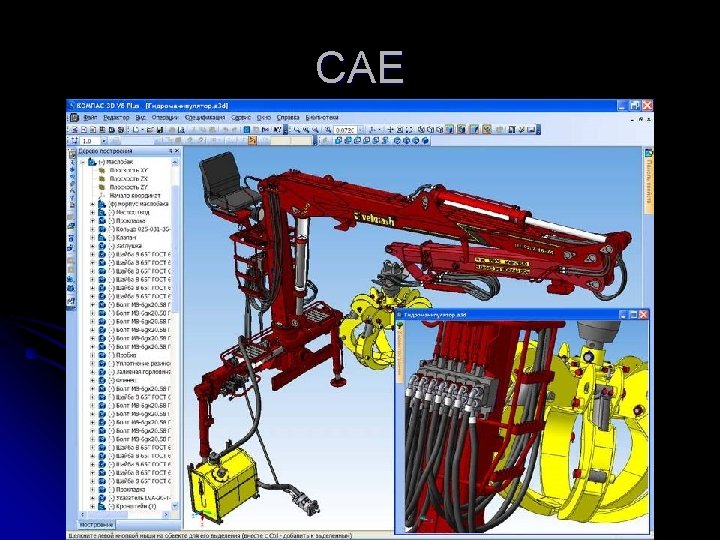Open the Справка menu
The image size is (720, 540).
(x=288, y=118)
